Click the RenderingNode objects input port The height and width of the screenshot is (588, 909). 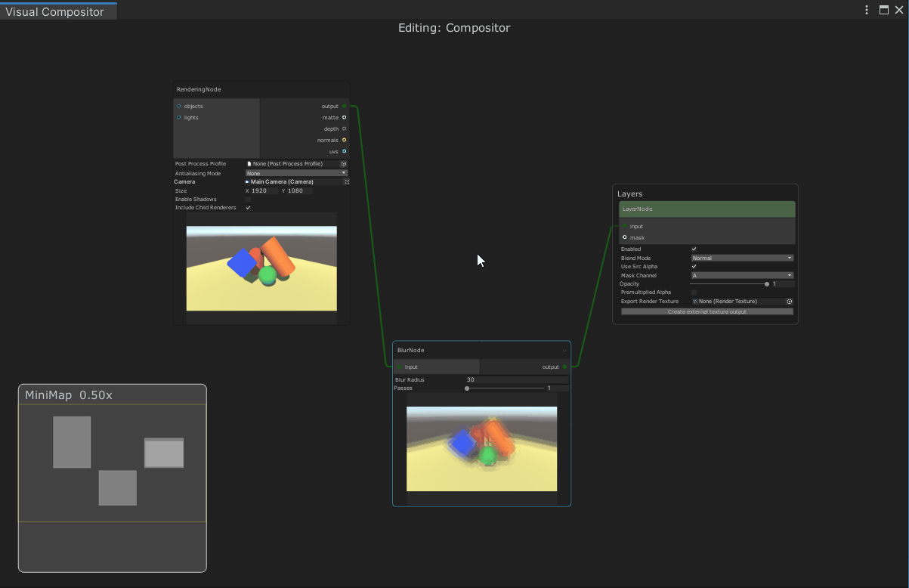(179, 107)
